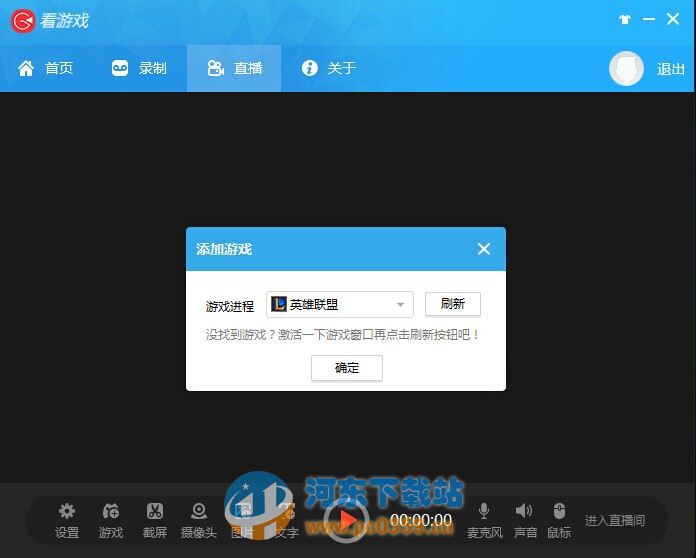Screen dimensions: 696x558
Task: Close the main 看游戏 window
Action: point(673,19)
